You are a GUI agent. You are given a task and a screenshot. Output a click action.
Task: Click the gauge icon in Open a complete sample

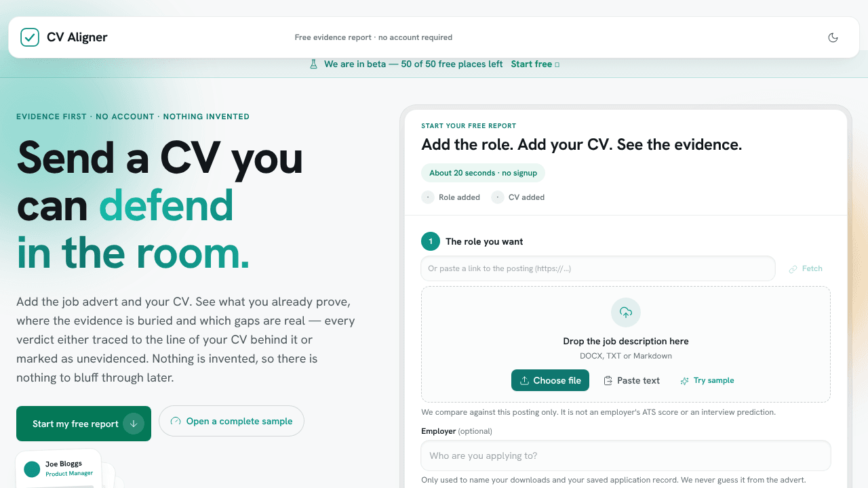point(176,421)
